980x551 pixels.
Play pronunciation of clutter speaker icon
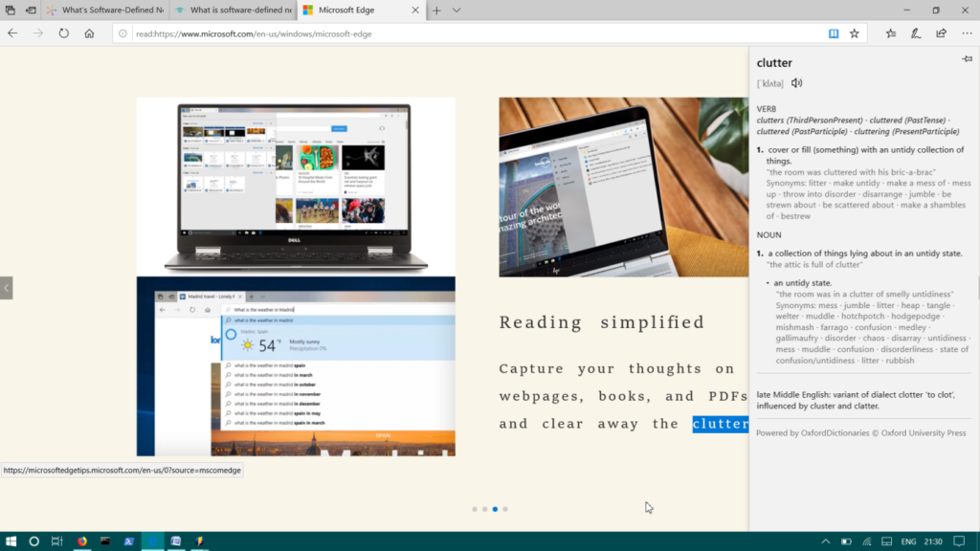(796, 83)
